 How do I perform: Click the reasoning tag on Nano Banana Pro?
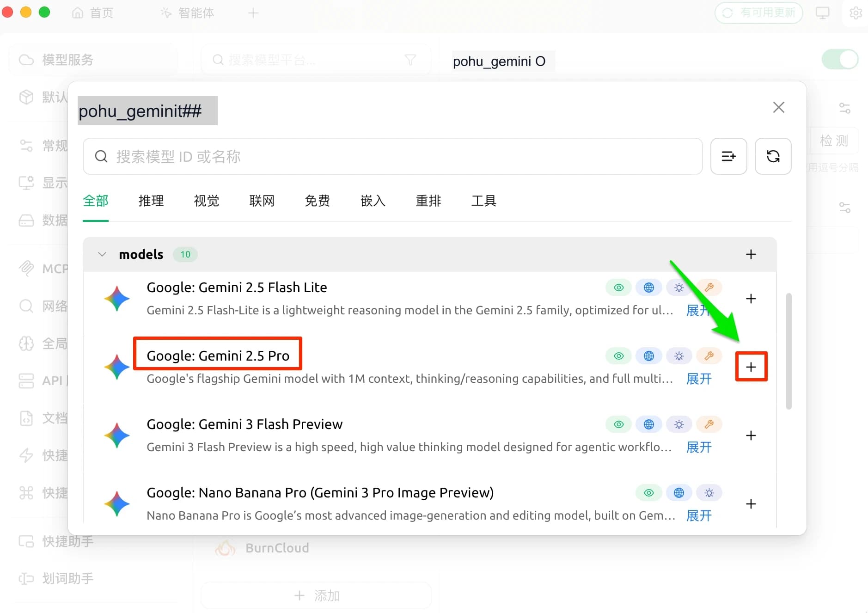(709, 493)
